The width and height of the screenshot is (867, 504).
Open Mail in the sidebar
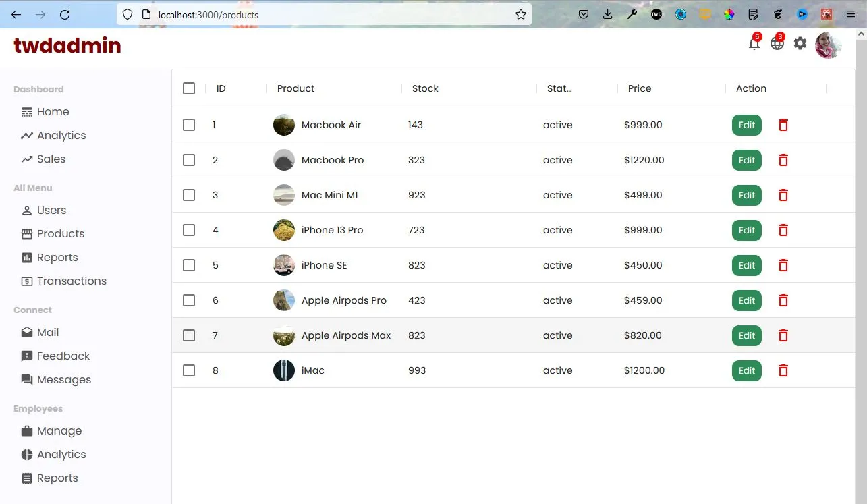point(40,333)
